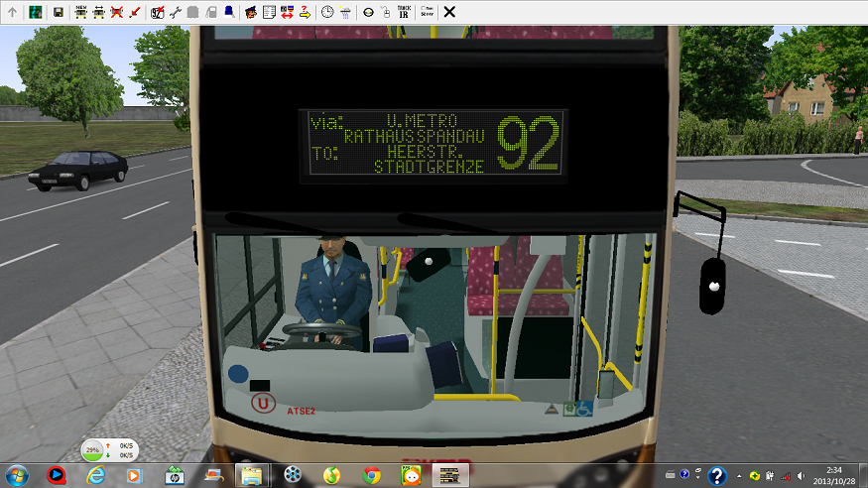868x488 pixels.
Task: Open the laptop sync taskbar icon
Action: tap(213, 475)
